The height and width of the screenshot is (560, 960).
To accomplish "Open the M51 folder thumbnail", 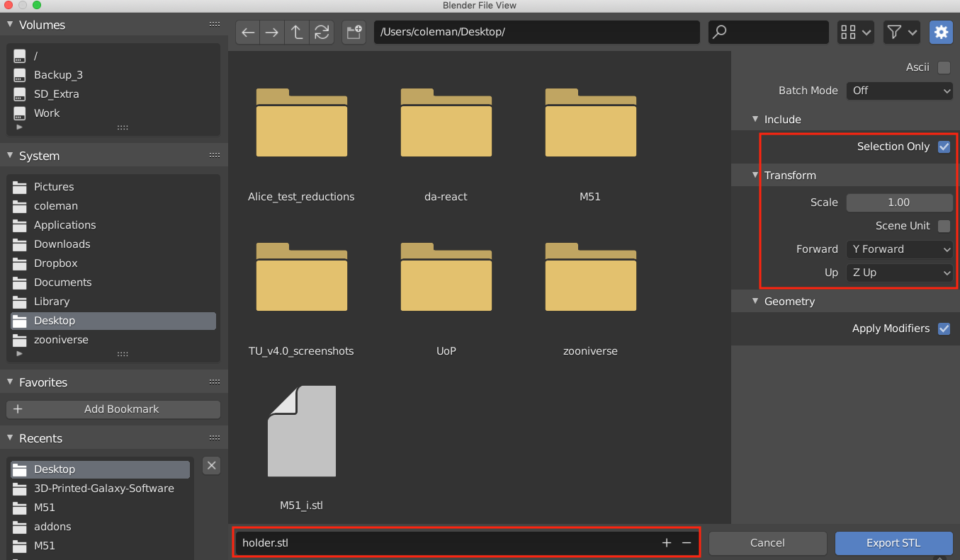I will [590, 122].
